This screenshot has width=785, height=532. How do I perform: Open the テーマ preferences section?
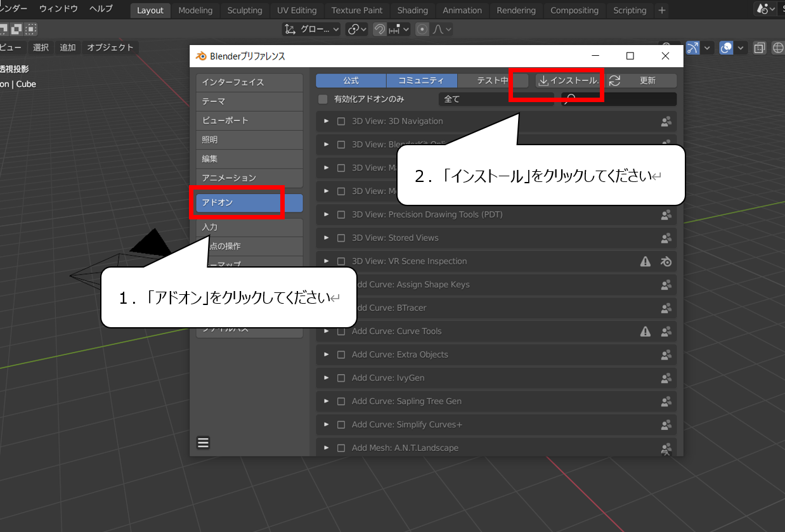[x=249, y=101]
